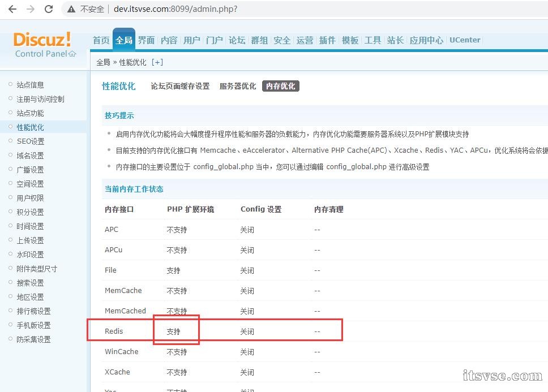This screenshot has height=392, width=548.
Task: Open the 模板 top menu
Action: pyautogui.click(x=350, y=40)
